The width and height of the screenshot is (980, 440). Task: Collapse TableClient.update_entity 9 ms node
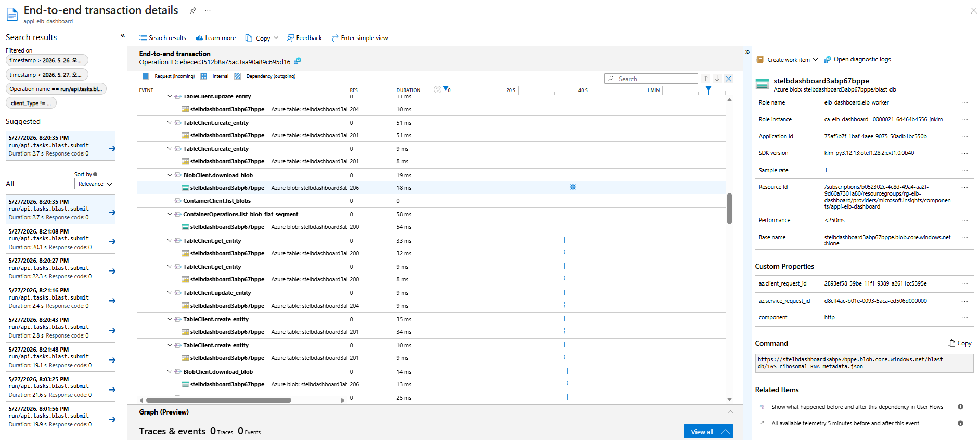coord(170,293)
